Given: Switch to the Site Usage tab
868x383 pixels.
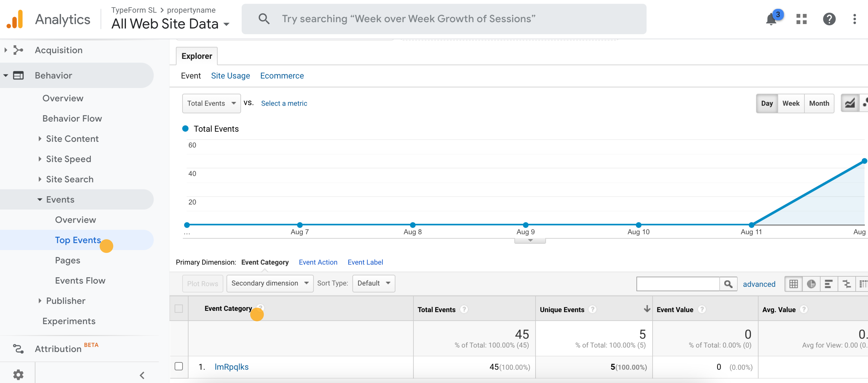Looking at the screenshot, I should click(x=230, y=76).
